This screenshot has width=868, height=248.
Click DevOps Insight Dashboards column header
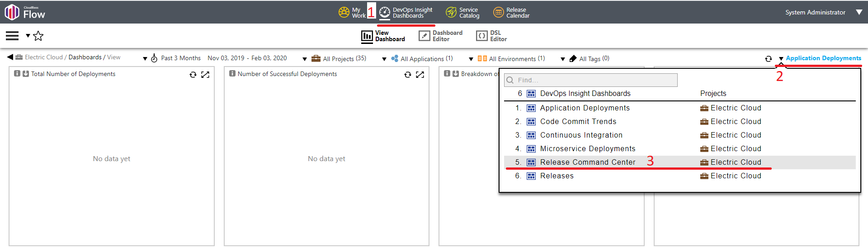coord(585,93)
